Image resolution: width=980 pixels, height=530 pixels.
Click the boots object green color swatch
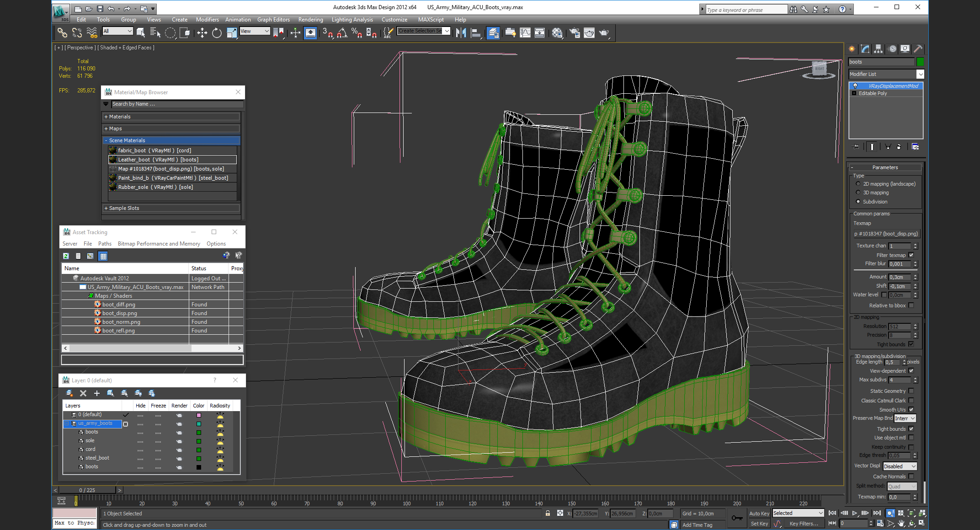920,62
